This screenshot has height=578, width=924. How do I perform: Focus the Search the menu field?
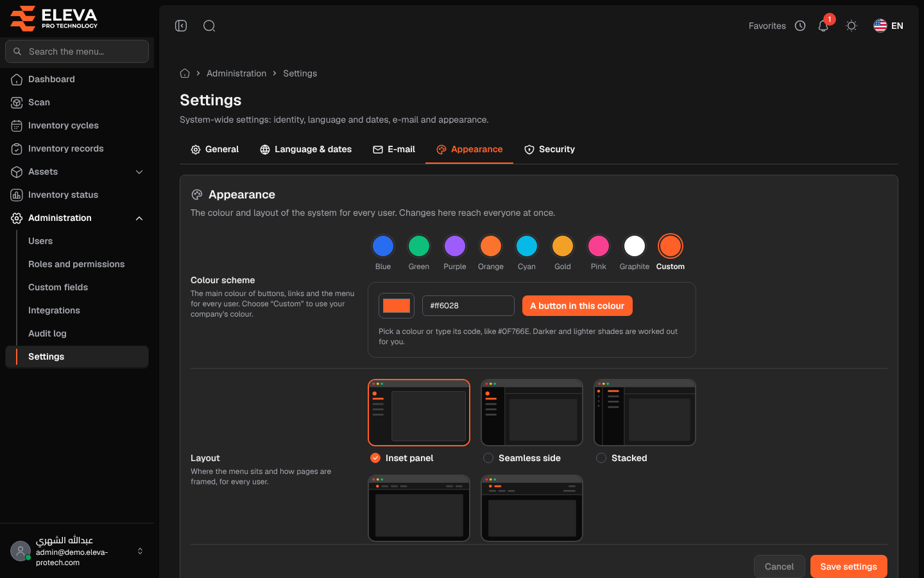[77, 51]
